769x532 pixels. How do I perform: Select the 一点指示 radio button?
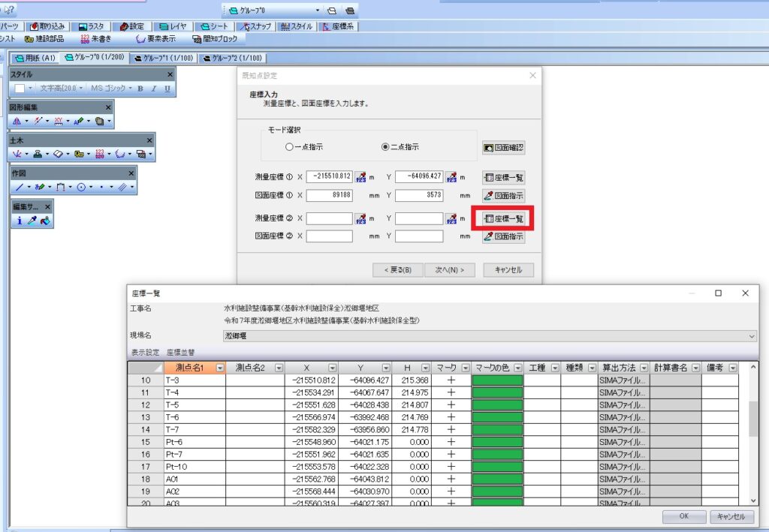[x=289, y=147]
